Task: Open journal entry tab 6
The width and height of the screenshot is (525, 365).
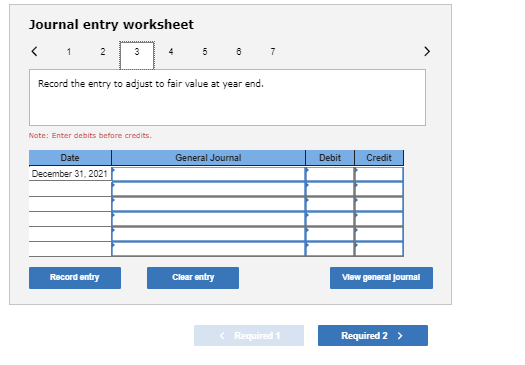Action: click(239, 52)
